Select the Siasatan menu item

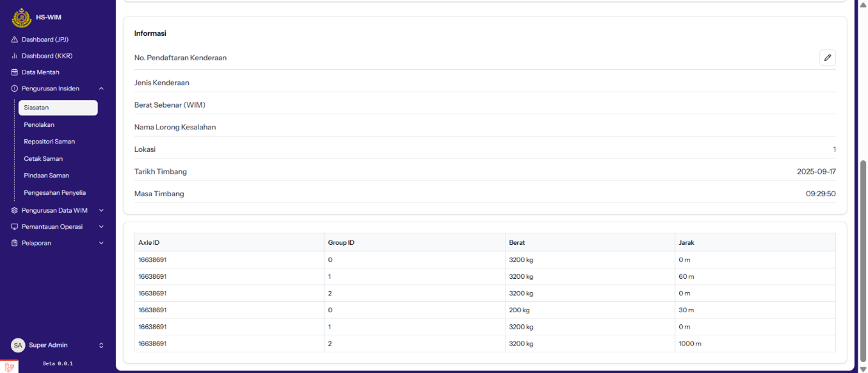click(58, 108)
